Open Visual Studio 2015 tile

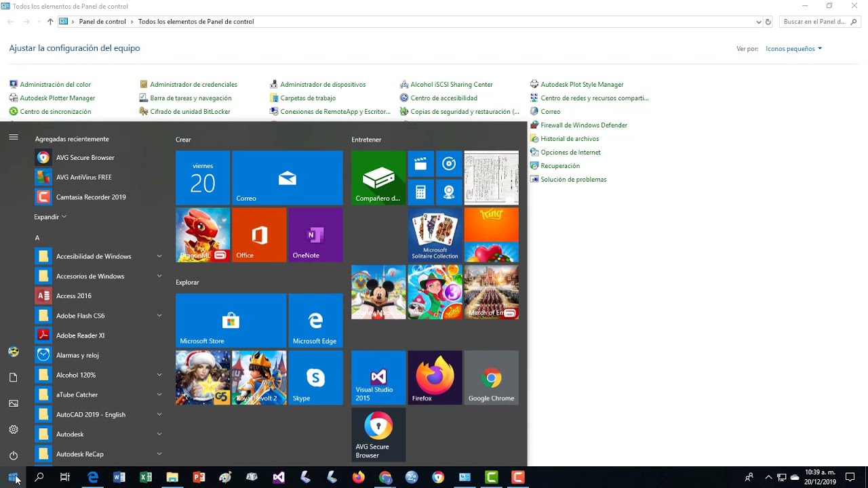(x=378, y=378)
